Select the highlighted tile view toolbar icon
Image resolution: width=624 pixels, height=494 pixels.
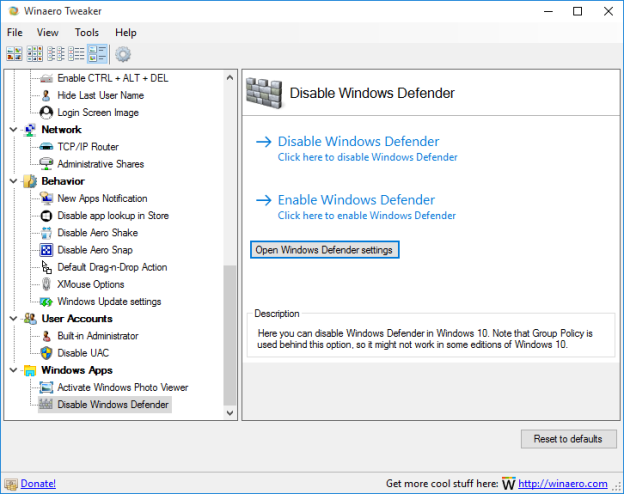click(97, 54)
